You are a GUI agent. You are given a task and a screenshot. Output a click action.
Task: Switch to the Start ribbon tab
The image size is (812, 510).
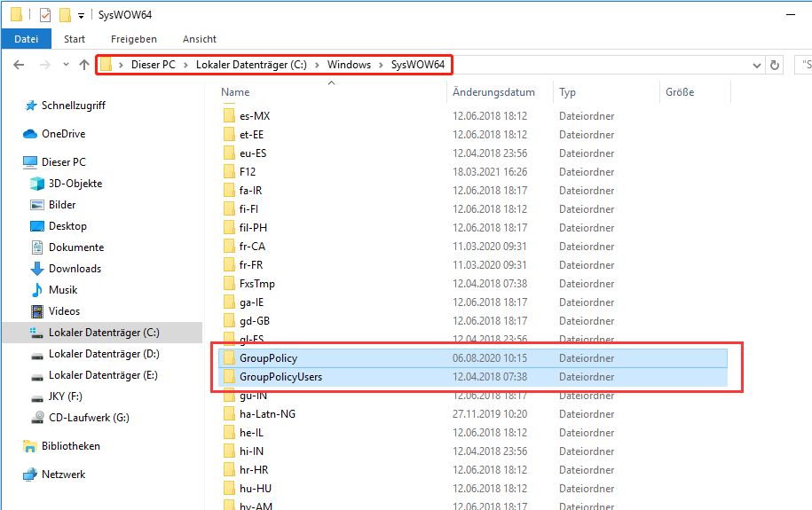tap(75, 39)
